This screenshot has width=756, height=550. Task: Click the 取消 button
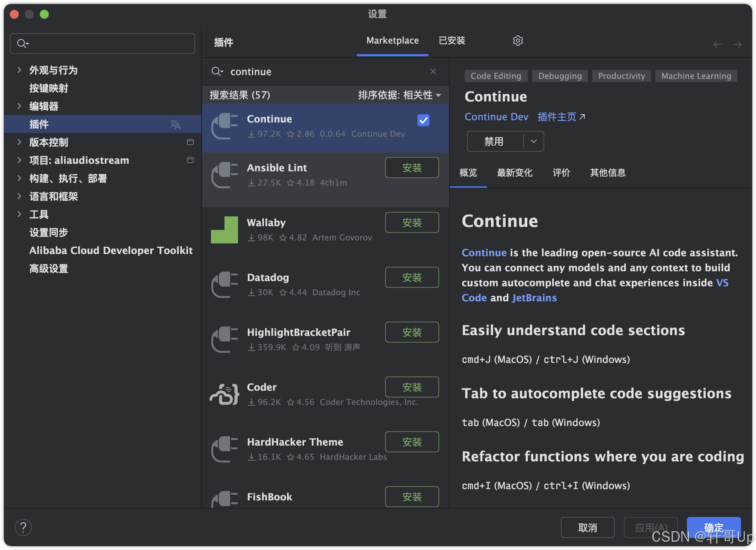[x=587, y=527]
